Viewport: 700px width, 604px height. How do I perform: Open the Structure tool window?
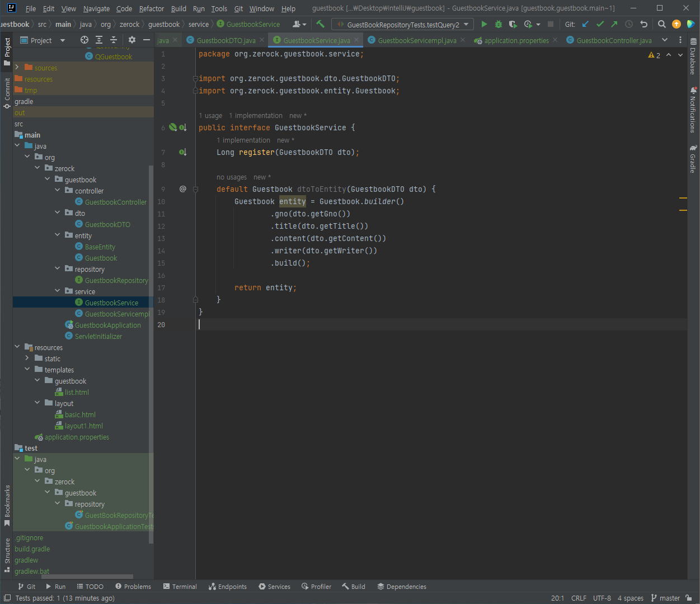pyautogui.click(x=7, y=555)
